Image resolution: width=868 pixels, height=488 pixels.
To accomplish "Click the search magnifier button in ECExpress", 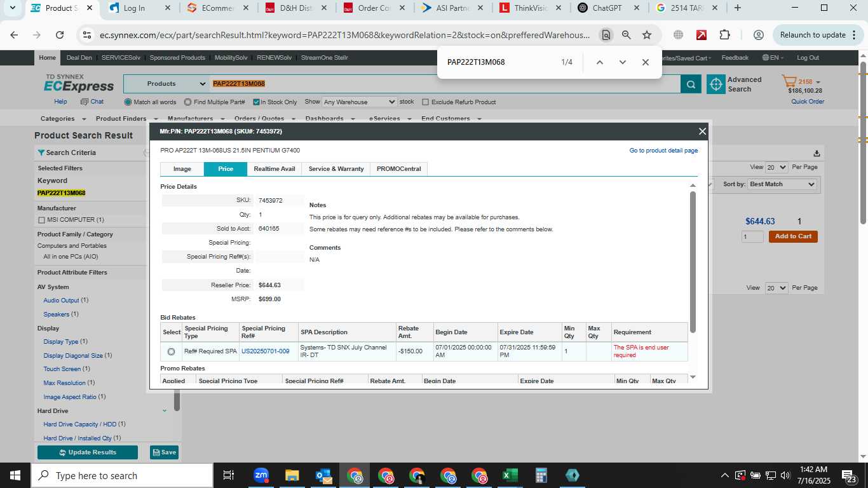I will 691,84.
